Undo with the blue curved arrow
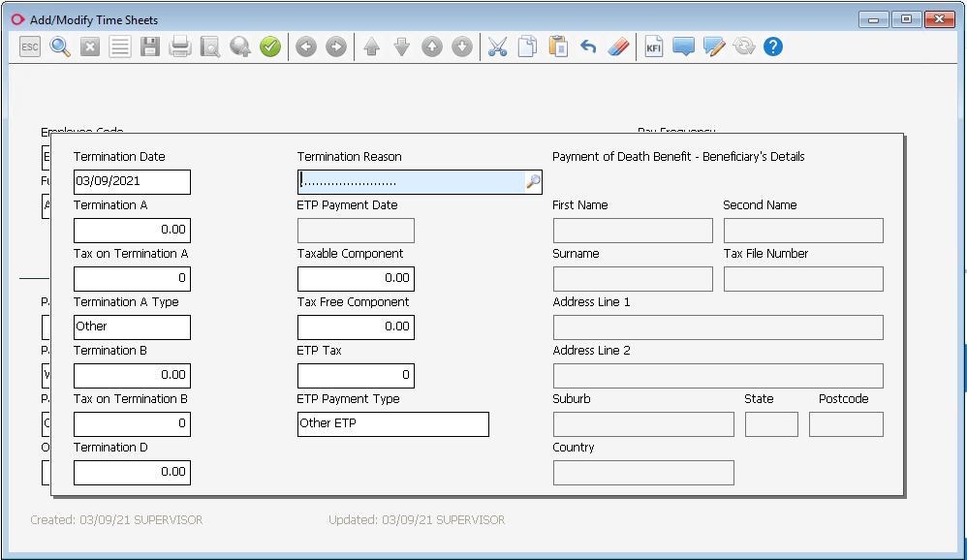Image resolution: width=967 pixels, height=560 pixels. 588,47
